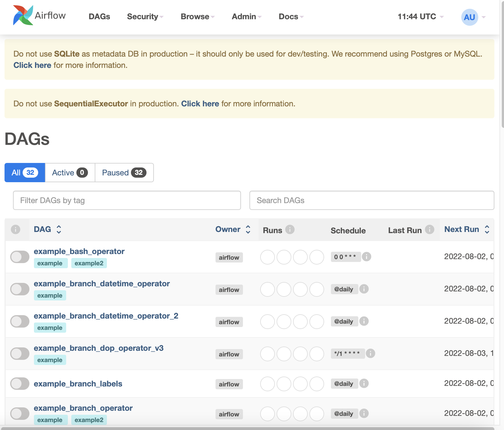The height and width of the screenshot is (430, 504).
Task: Click Next Run date for example_branch_dop_operator_v3
Action: point(469,353)
